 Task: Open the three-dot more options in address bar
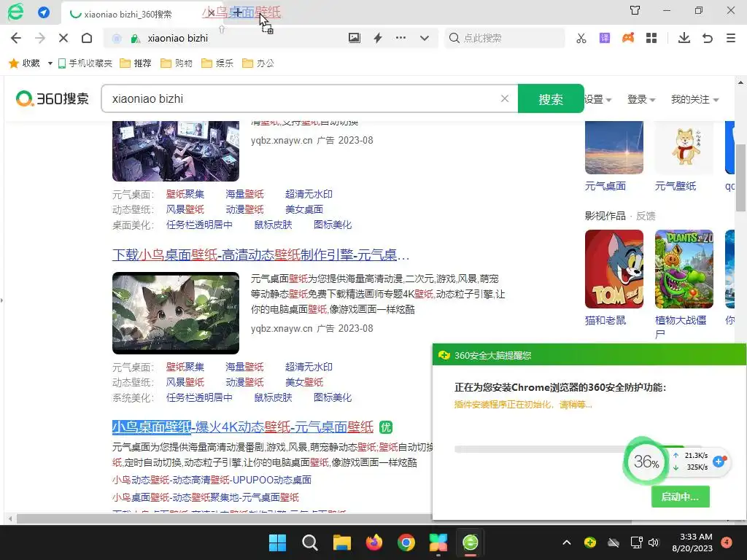400,38
